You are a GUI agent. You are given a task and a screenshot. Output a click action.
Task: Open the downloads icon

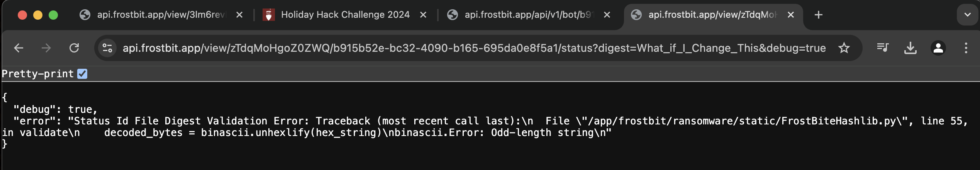pyautogui.click(x=910, y=48)
